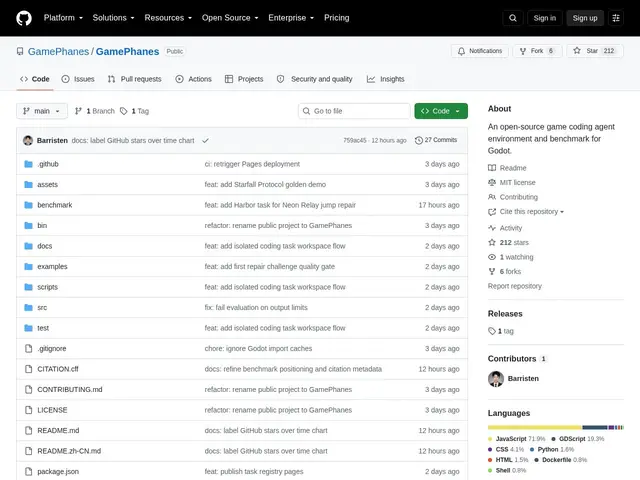This screenshot has height=480, width=640.
Task: Click the tag icon under Releases
Action: tap(492, 331)
